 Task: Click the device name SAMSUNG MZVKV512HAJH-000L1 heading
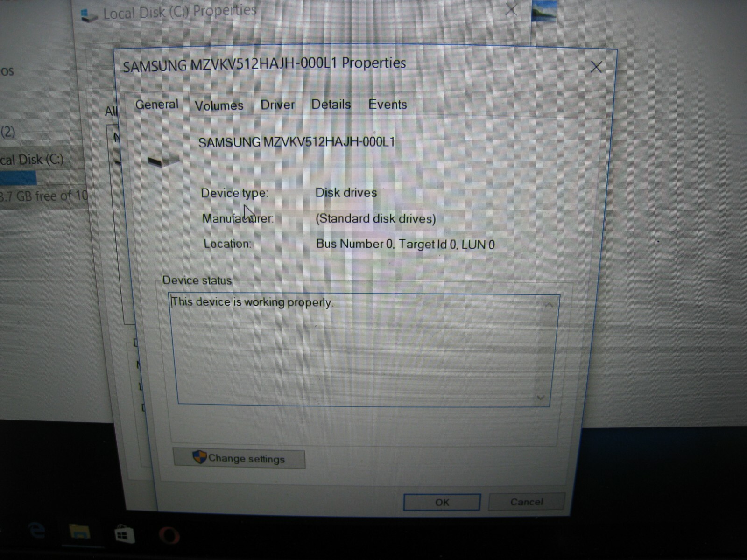(296, 142)
